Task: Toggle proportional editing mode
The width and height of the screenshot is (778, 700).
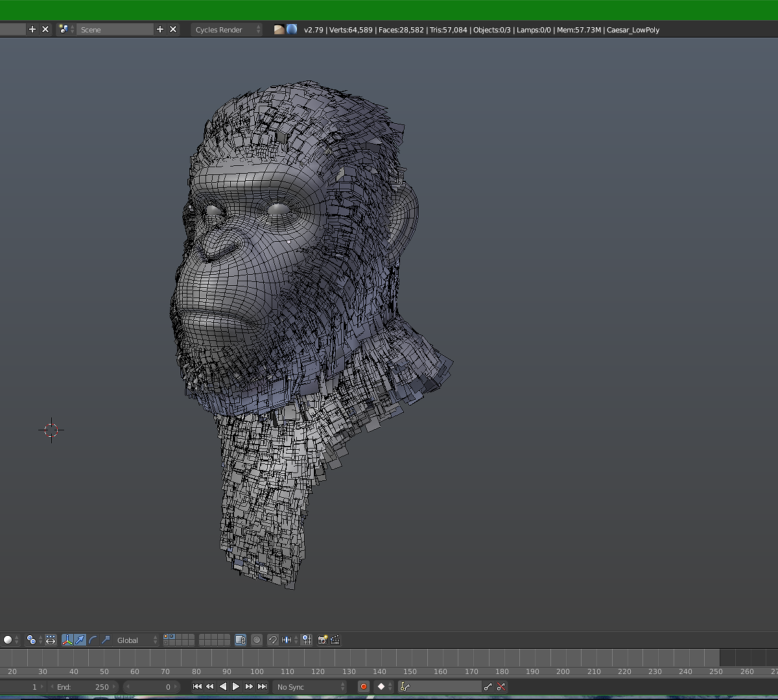Action: 257,640
